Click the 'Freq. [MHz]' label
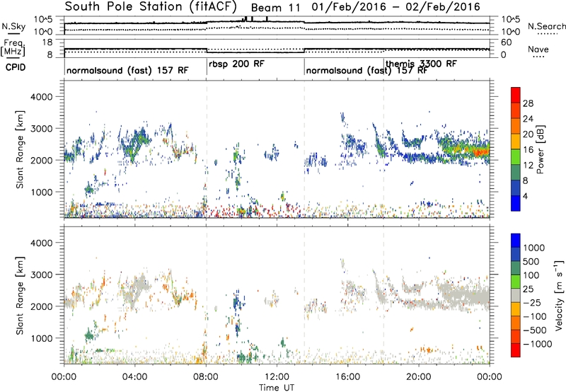The height and width of the screenshot is (392, 566). (x=13, y=48)
